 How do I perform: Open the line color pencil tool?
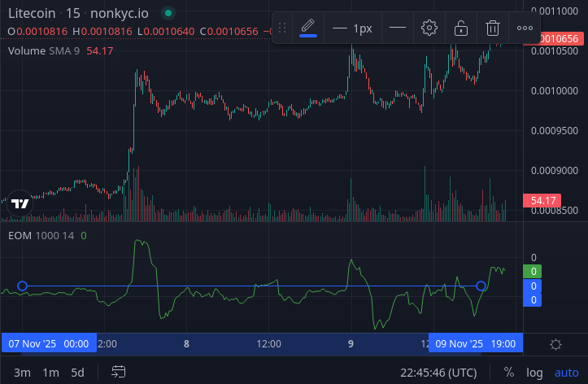(308, 28)
